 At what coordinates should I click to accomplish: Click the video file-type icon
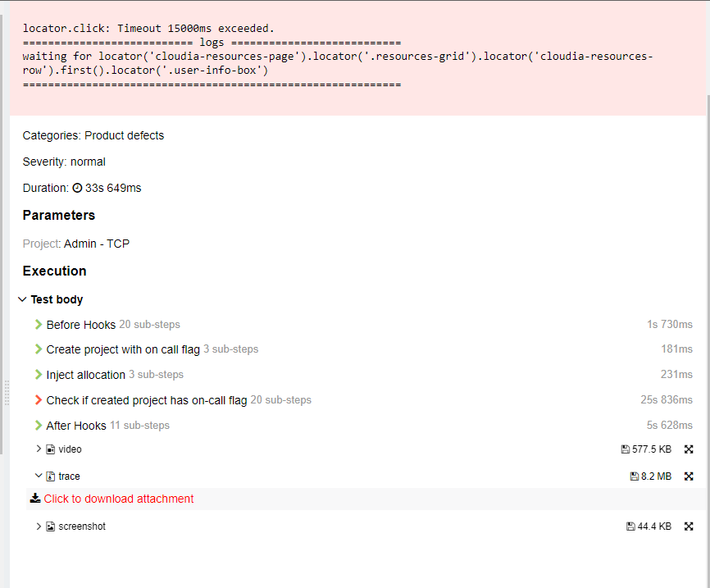point(51,449)
